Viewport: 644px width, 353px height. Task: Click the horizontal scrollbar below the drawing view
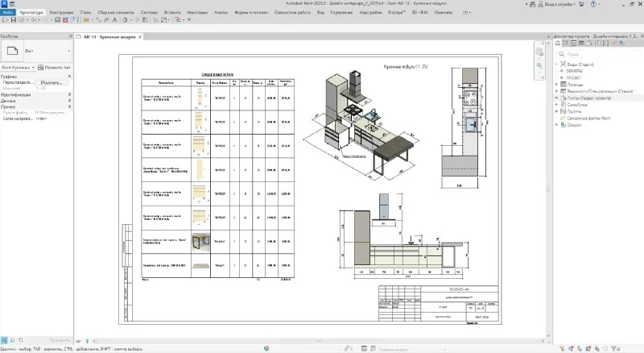[x=319, y=341]
